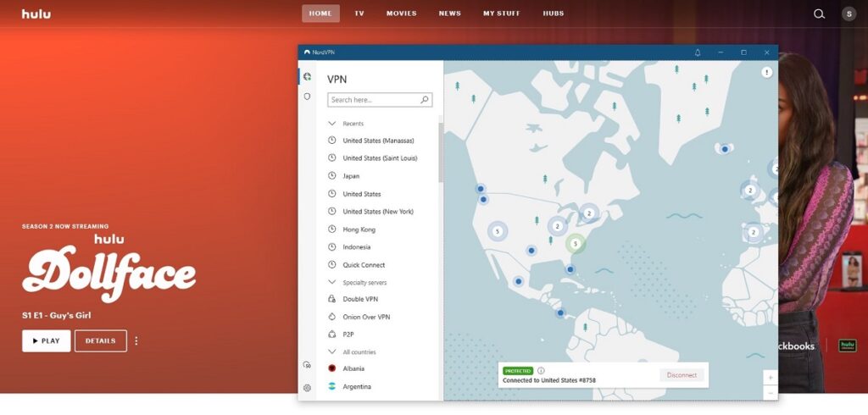868x415 pixels.
Task: Open three-dot more options next to Details
Action: pyautogui.click(x=136, y=340)
